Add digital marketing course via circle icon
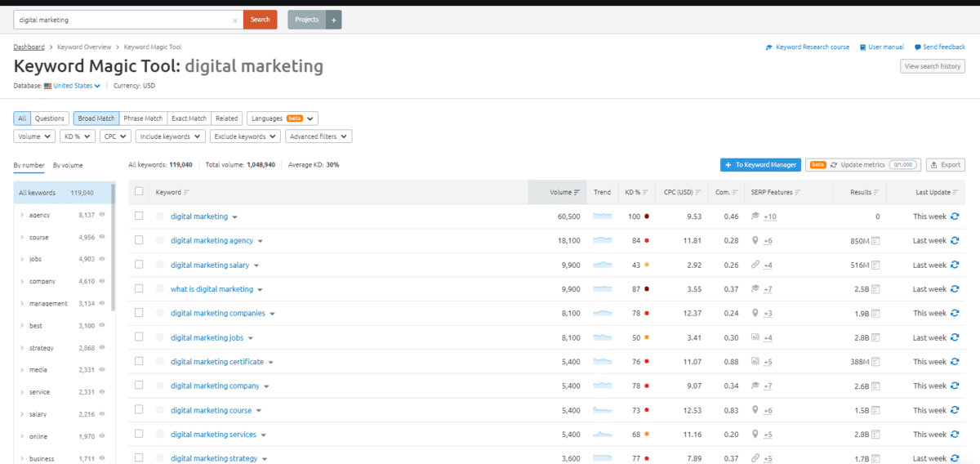The height and width of the screenshot is (464, 980). [x=160, y=410]
